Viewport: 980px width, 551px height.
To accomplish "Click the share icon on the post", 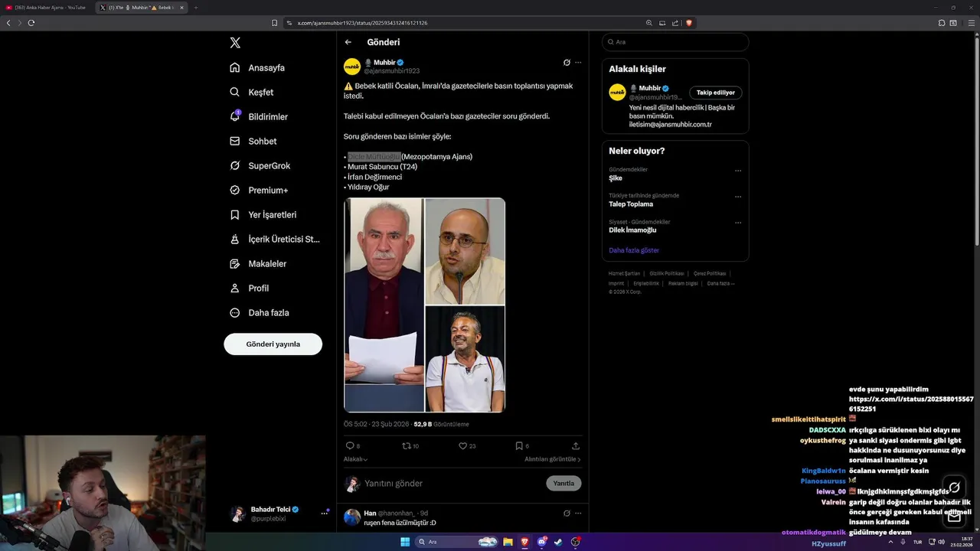I will (576, 445).
